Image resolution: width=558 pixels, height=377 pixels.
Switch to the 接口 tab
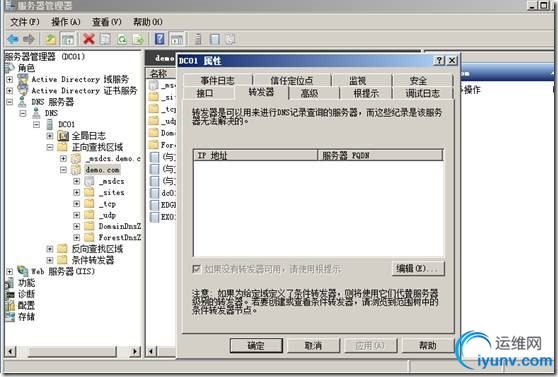pyautogui.click(x=205, y=93)
